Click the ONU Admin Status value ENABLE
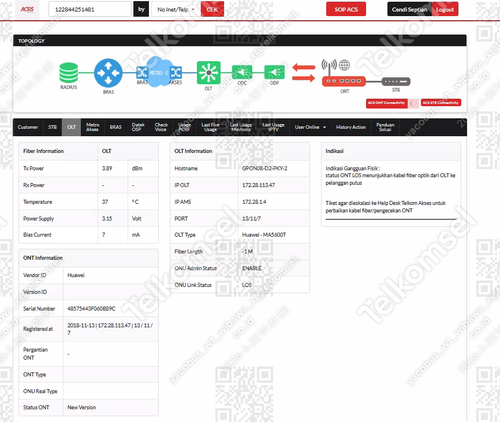The width and height of the screenshot is (500, 422). coord(252,268)
